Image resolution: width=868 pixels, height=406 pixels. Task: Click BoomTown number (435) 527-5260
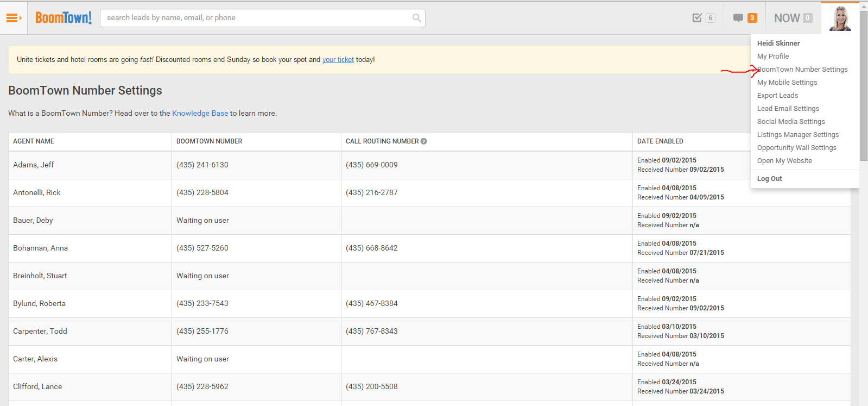coord(202,248)
